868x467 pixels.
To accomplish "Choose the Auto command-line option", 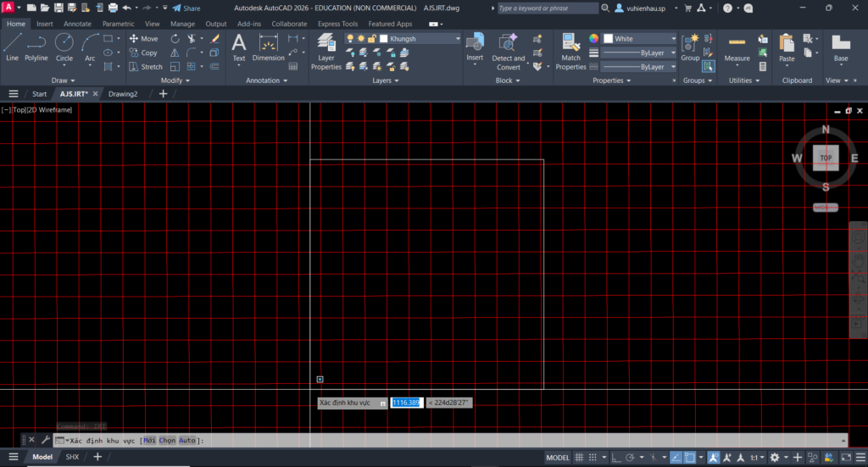I will pyautogui.click(x=187, y=441).
